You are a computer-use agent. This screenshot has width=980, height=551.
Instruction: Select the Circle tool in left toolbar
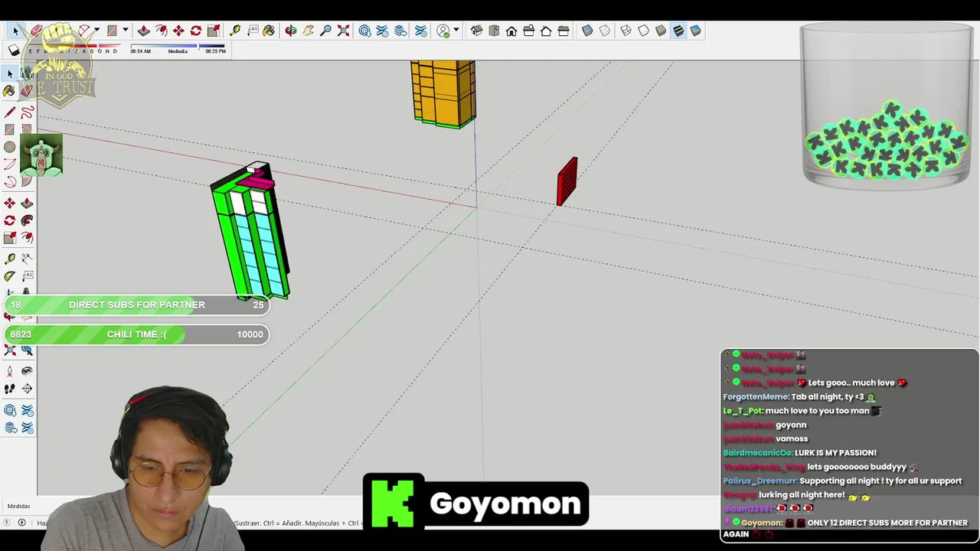pyautogui.click(x=10, y=147)
